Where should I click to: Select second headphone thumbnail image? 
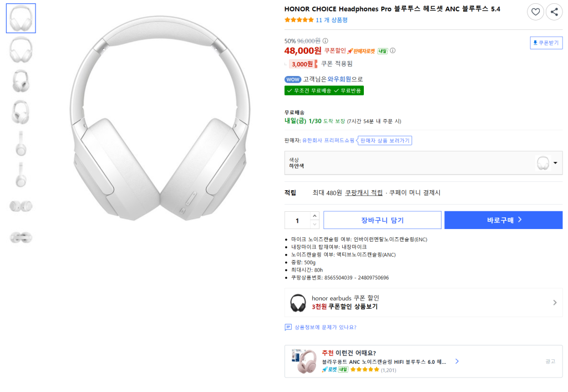coord(21,49)
